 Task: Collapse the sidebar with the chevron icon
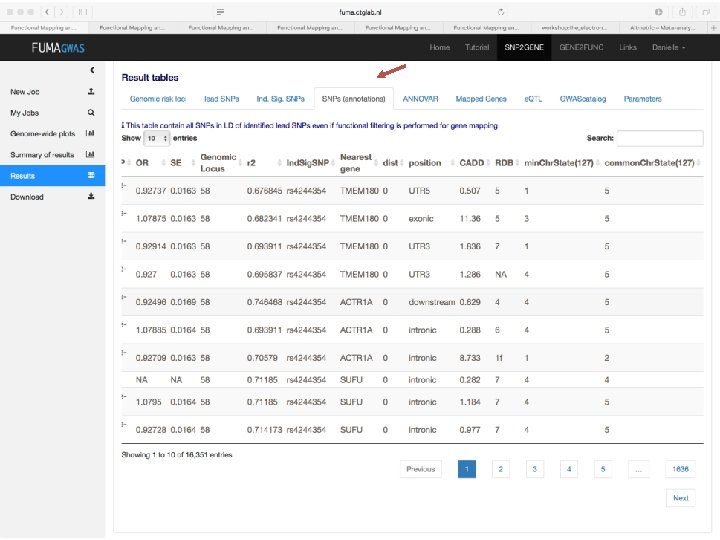click(92, 70)
